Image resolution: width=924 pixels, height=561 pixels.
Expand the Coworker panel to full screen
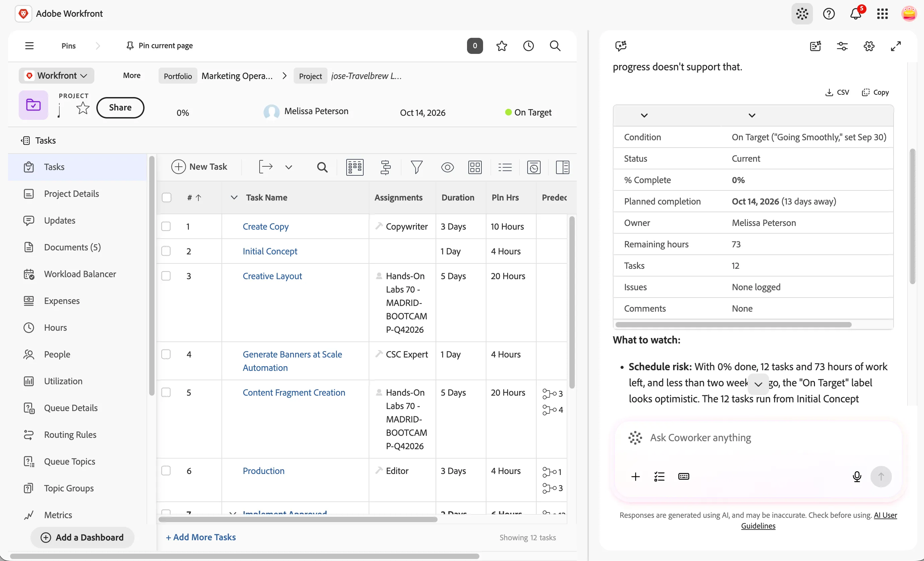pos(896,46)
